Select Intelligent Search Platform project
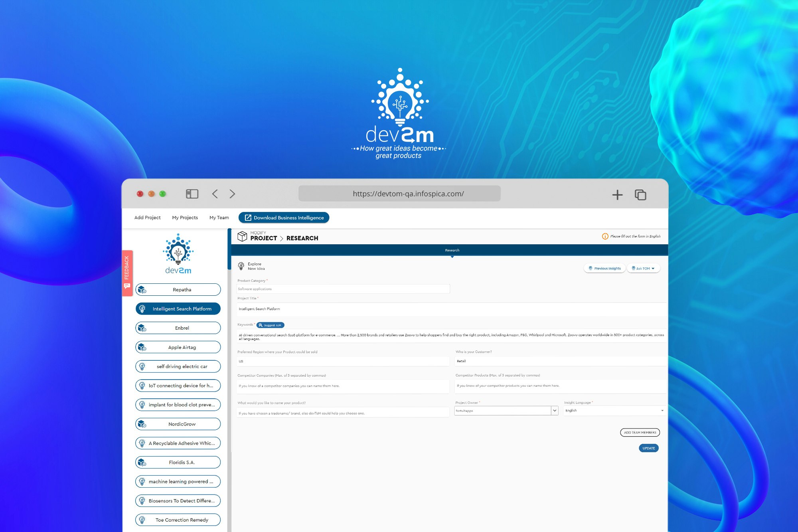The height and width of the screenshot is (532, 798). (178, 309)
